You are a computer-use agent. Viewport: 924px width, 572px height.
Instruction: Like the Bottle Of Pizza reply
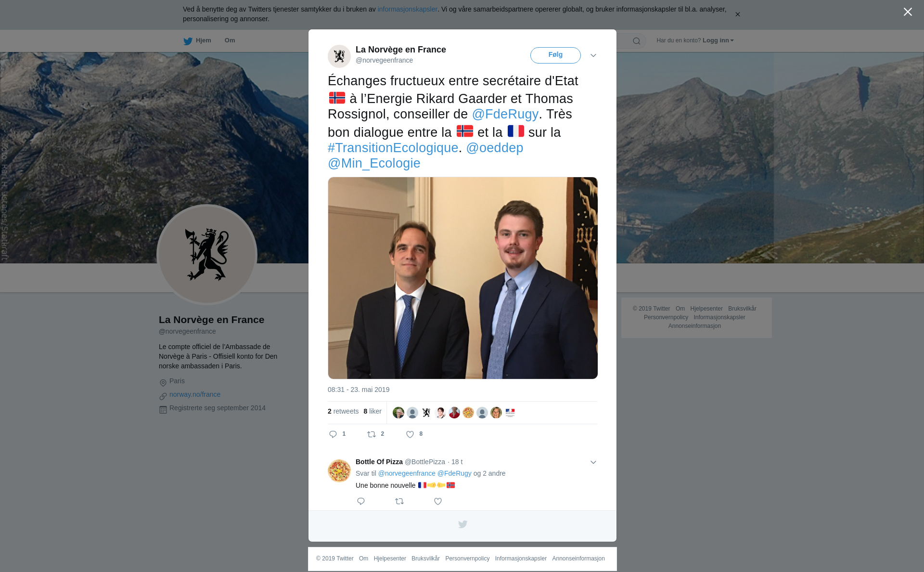pos(438,501)
